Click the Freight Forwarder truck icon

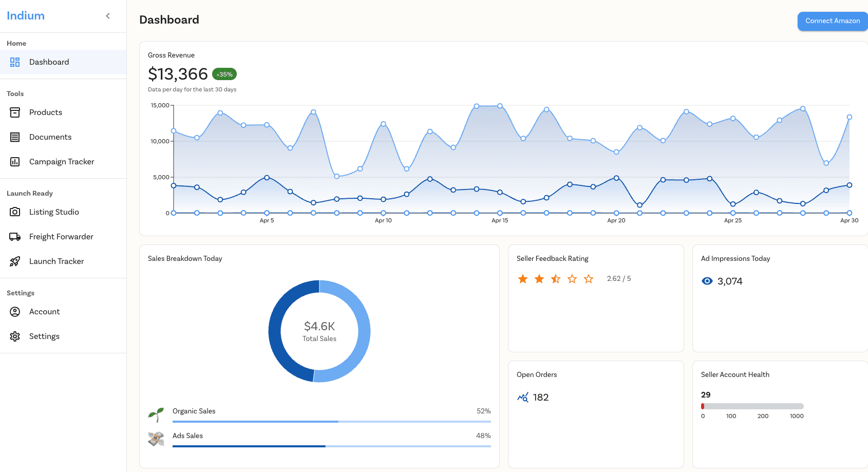(15, 237)
